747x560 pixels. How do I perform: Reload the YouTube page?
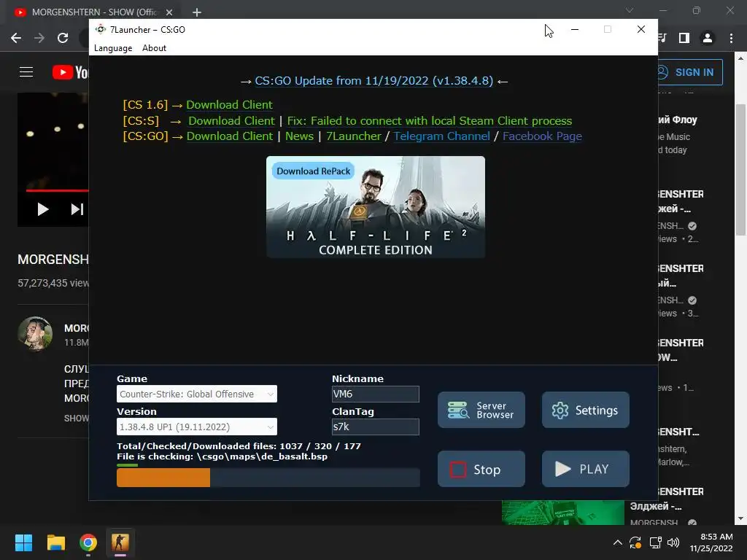coord(63,38)
